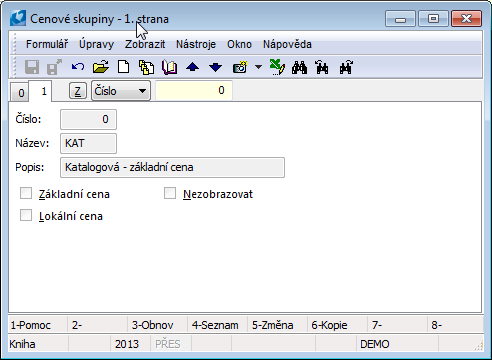Click the 3-Obnov function key button
The image size is (492, 360).
pyautogui.click(x=157, y=325)
